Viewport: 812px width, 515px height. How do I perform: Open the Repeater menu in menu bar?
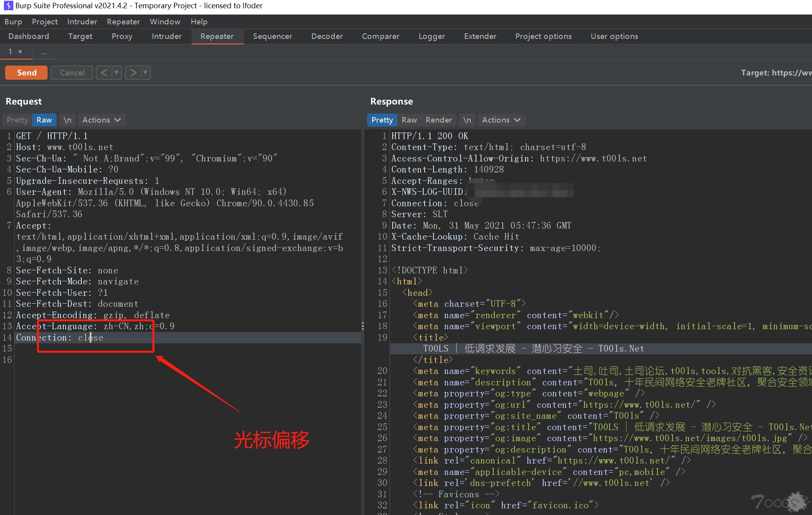(x=123, y=22)
